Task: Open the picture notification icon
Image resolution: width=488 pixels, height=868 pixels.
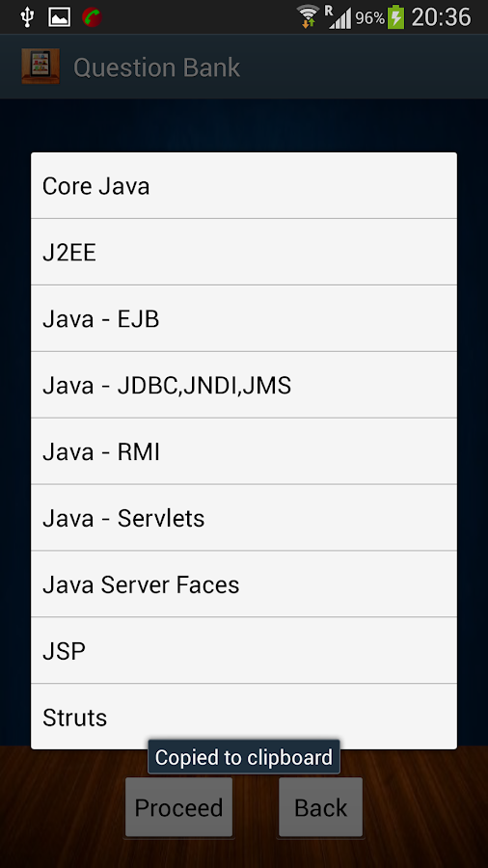Action: [59, 17]
